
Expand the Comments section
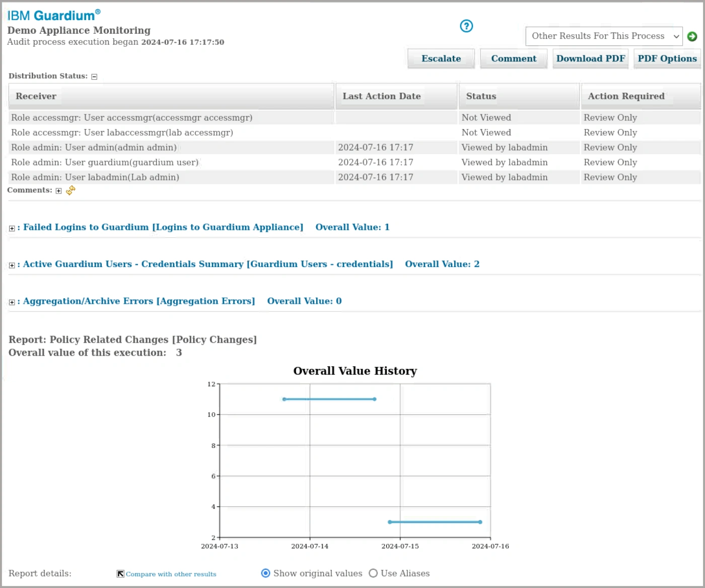coord(58,191)
